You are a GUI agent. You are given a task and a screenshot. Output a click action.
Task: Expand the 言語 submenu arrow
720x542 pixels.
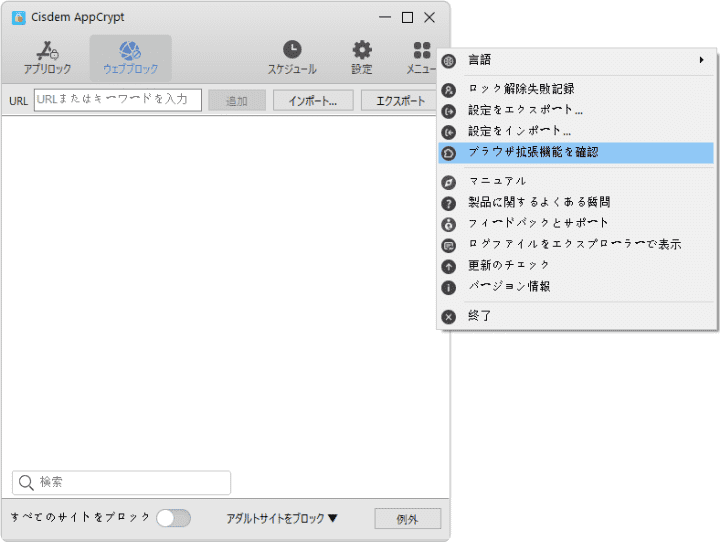click(x=702, y=61)
